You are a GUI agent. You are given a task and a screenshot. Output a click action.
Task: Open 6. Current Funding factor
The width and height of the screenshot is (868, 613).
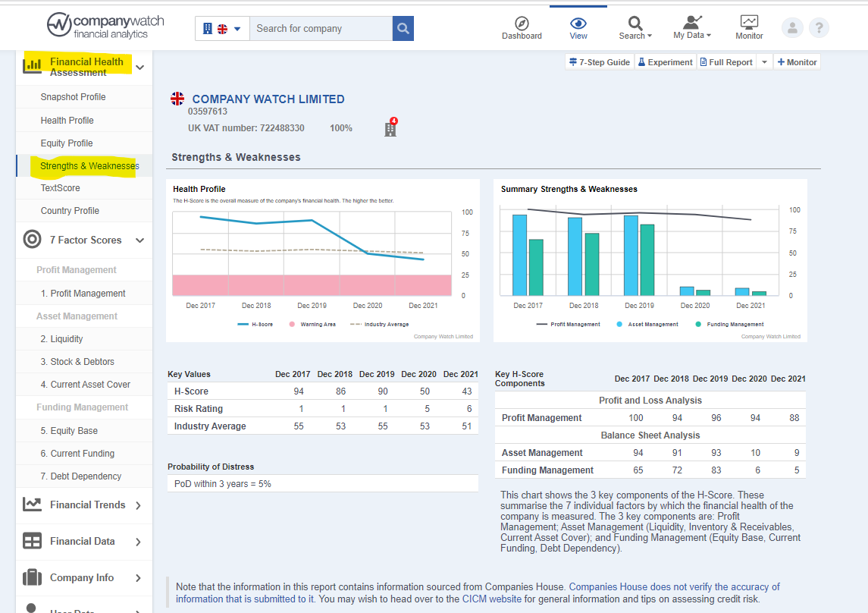coord(77,453)
